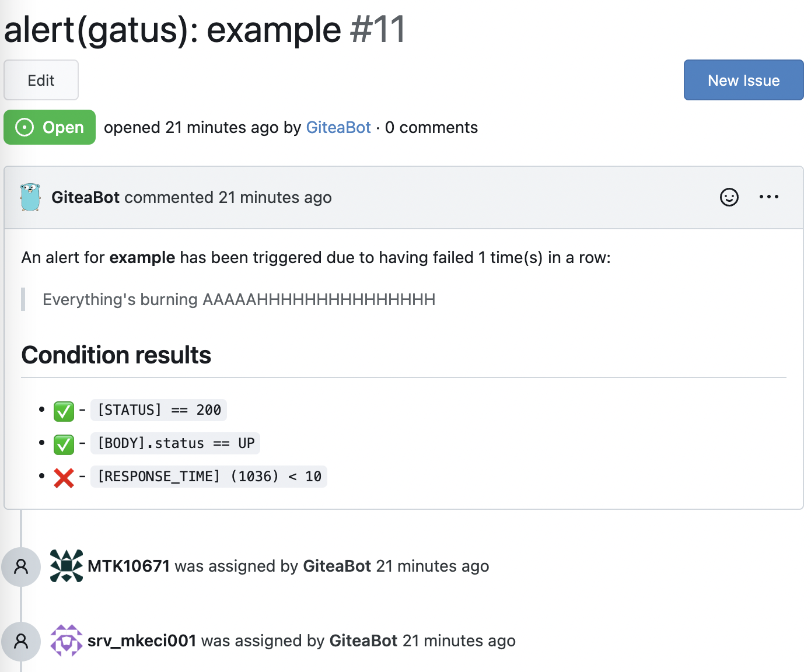
Task: Click the assignment person icon beside MTK10671
Action: tap(21, 566)
